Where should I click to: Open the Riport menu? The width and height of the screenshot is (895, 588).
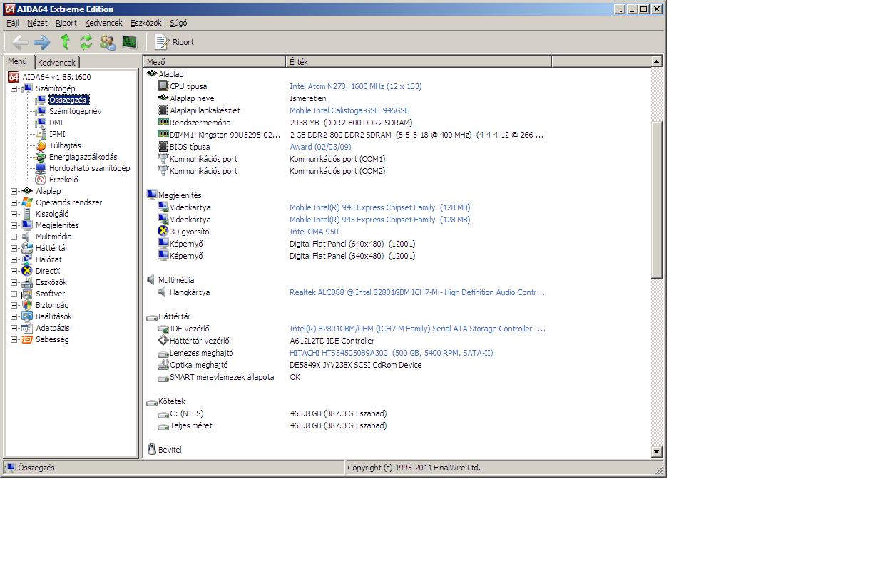[x=66, y=23]
